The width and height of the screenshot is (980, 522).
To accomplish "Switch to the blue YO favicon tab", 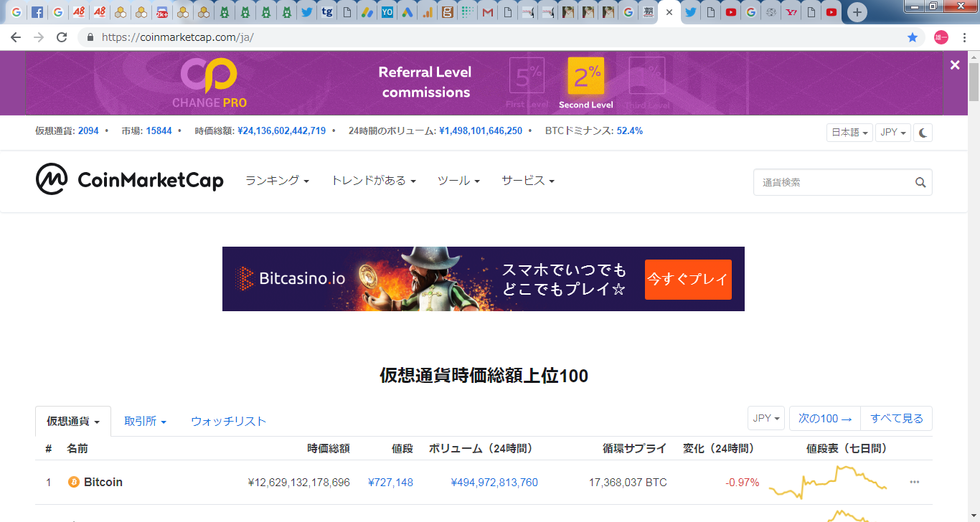I will point(387,12).
